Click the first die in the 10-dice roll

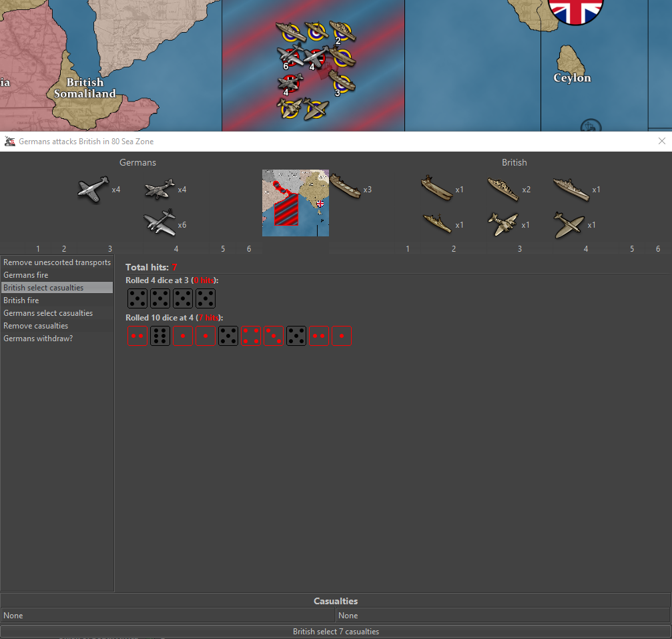[137, 336]
